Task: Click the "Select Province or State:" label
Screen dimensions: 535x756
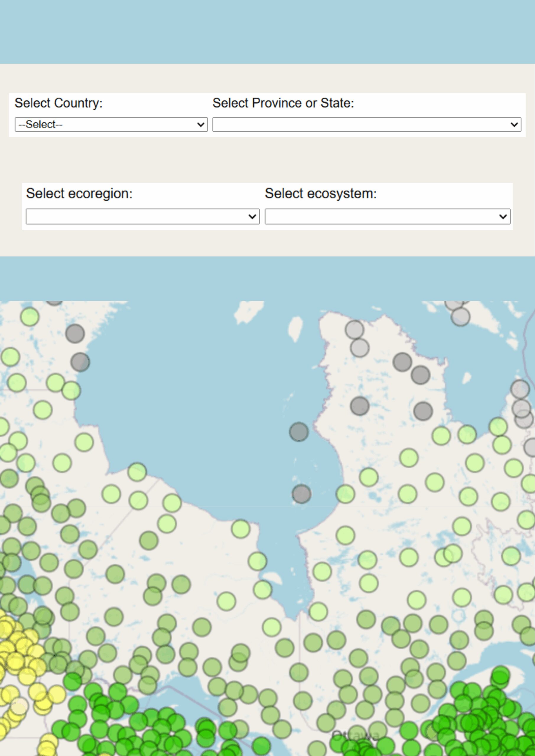Action: pos(283,103)
